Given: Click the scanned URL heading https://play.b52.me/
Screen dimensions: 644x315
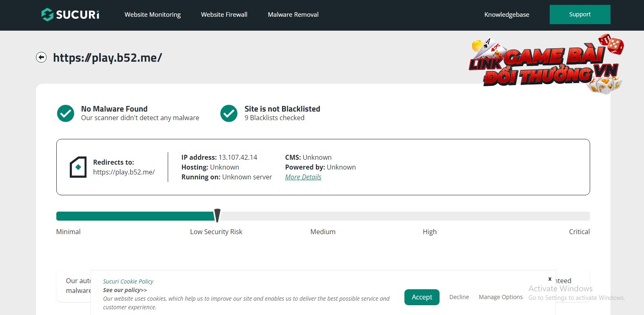Looking at the screenshot, I should coord(108,58).
